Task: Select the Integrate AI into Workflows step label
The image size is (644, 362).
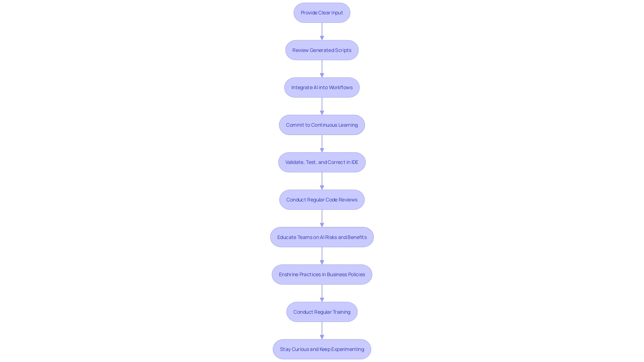Action: (x=322, y=87)
